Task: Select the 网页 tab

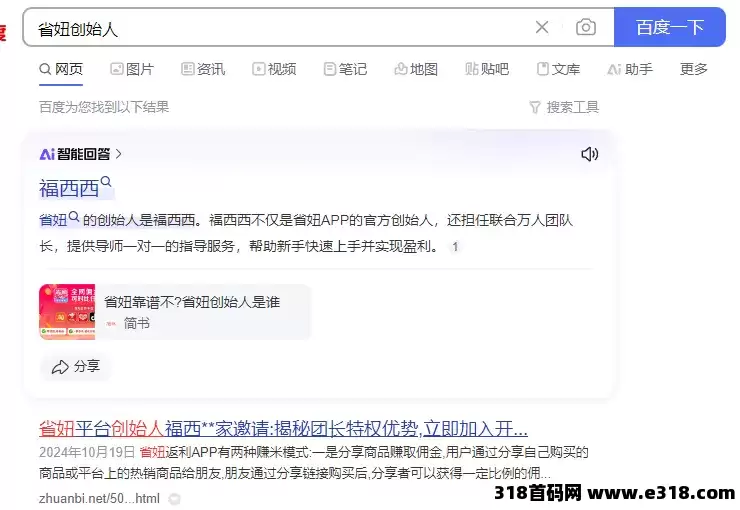Action: (x=61, y=69)
